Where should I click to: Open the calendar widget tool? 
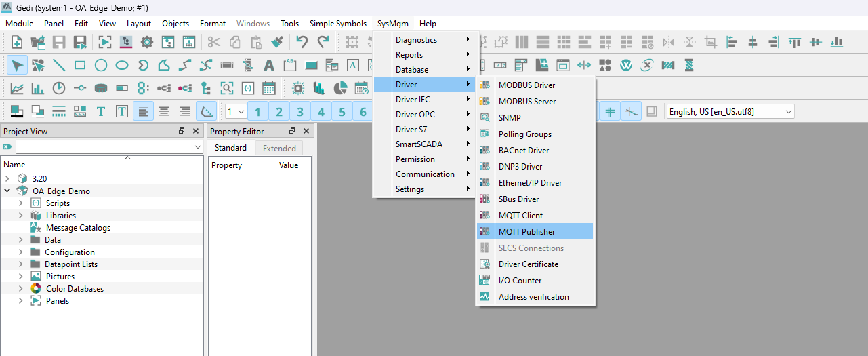[268, 88]
